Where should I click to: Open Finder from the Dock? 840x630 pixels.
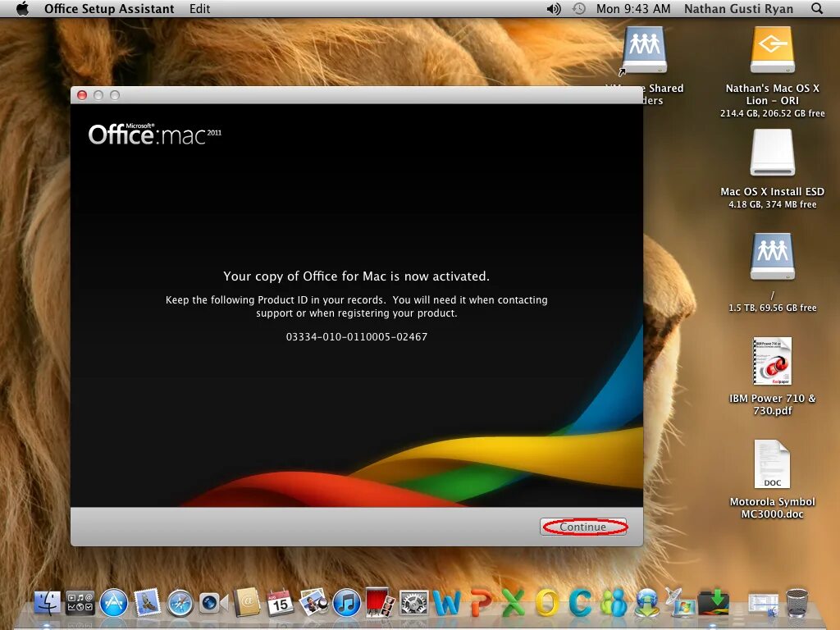(47, 602)
